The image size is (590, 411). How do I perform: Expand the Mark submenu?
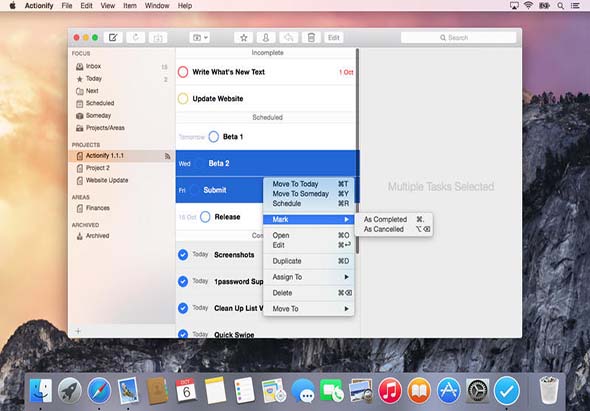point(308,219)
